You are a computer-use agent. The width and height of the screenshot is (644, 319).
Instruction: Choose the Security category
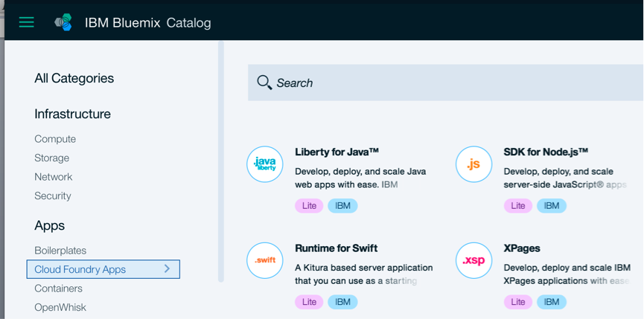(52, 196)
